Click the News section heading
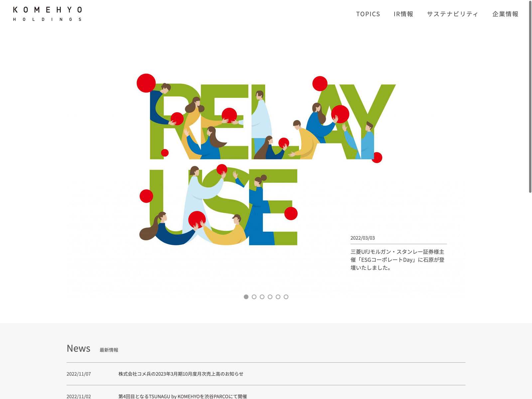This screenshot has width=532, height=399. click(78, 348)
